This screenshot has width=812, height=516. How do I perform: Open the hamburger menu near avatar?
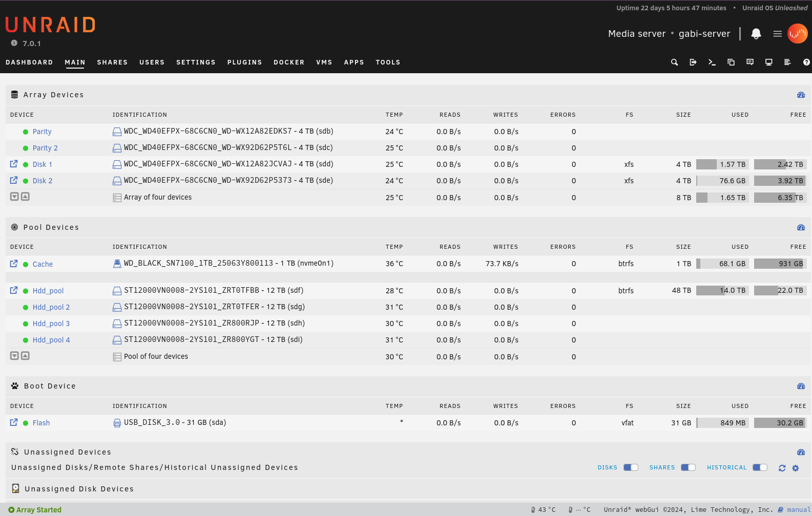click(777, 34)
